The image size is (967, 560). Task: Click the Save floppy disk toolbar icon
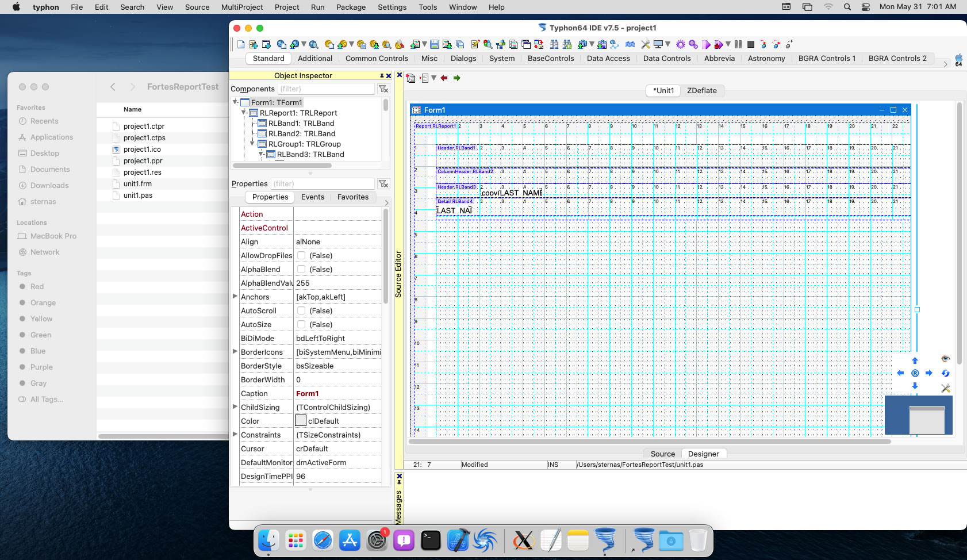click(x=435, y=45)
